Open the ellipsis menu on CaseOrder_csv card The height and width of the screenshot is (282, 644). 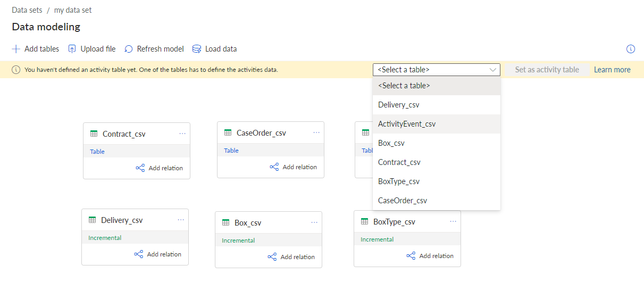coord(316,132)
